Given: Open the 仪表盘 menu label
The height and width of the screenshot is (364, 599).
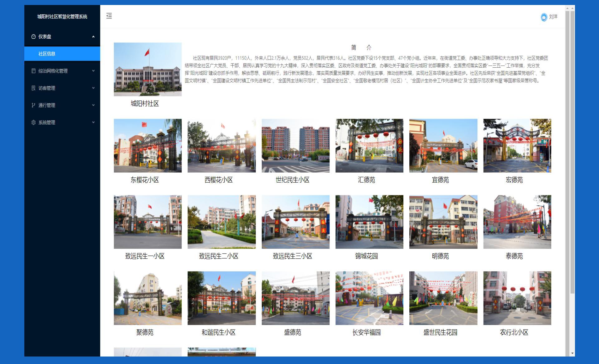Looking at the screenshot, I should pyautogui.click(x=45, y=36).
